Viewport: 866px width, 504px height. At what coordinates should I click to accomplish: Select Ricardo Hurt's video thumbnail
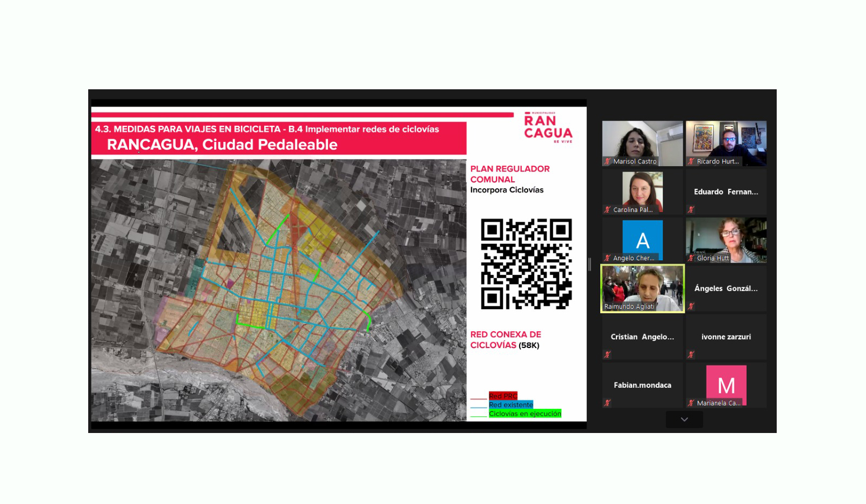pos(726,143)
